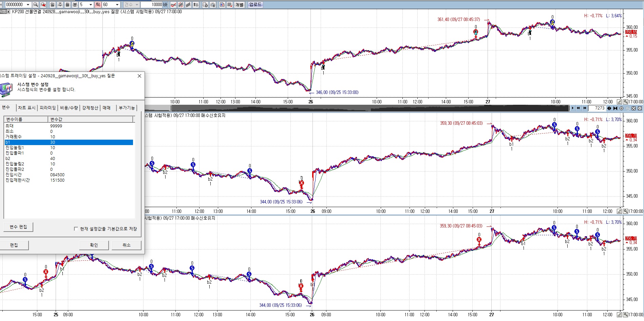Click the rewind arrows on chart scrollbar
The width and height of the screenshot is (644, 321).
(x=579, y=108)
